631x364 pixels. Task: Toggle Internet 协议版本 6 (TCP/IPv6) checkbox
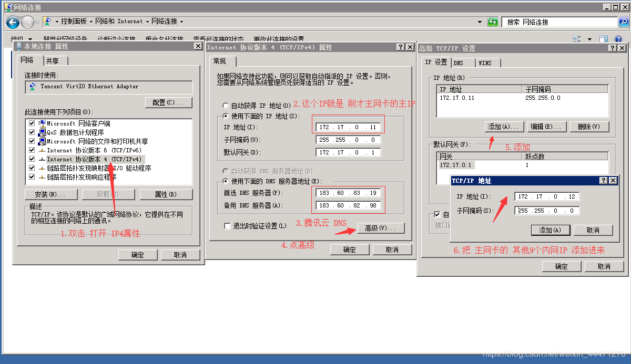[x=32, y=150]
